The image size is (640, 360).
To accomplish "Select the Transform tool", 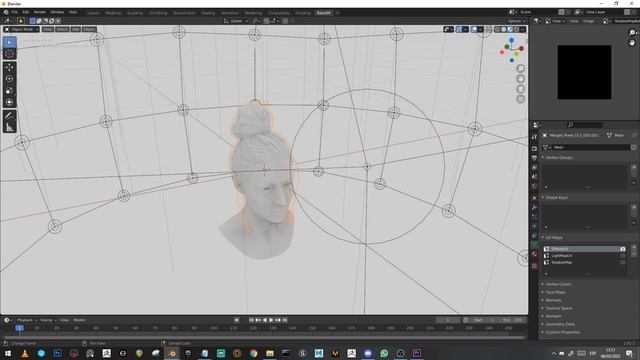I will 10,102.
